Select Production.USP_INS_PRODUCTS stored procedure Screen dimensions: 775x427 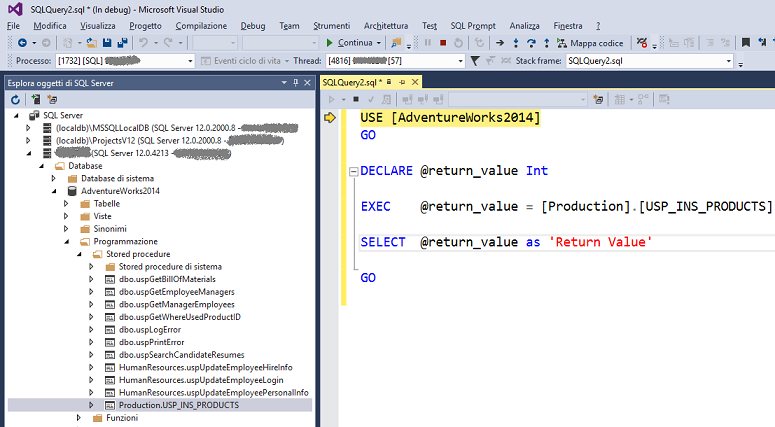point(179,405)
